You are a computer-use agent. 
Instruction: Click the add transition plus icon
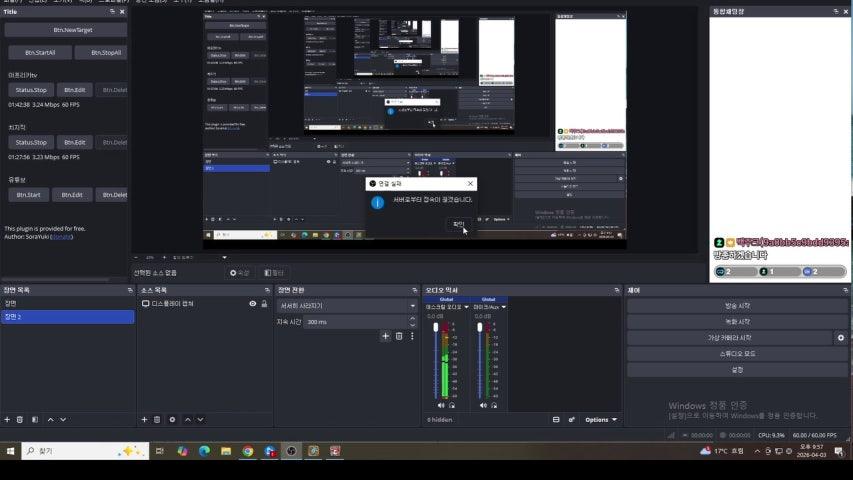385,336
